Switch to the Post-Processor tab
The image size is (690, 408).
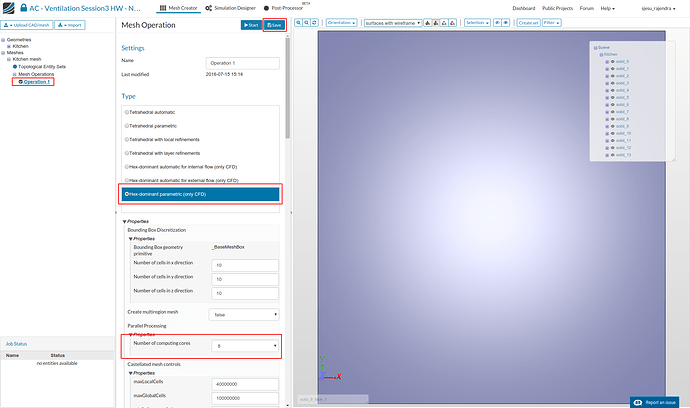pos(283,8)
